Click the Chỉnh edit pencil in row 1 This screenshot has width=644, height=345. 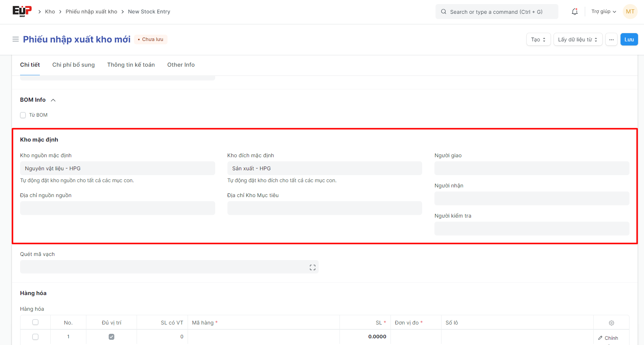pyautogui.click(x=608, y=338)
